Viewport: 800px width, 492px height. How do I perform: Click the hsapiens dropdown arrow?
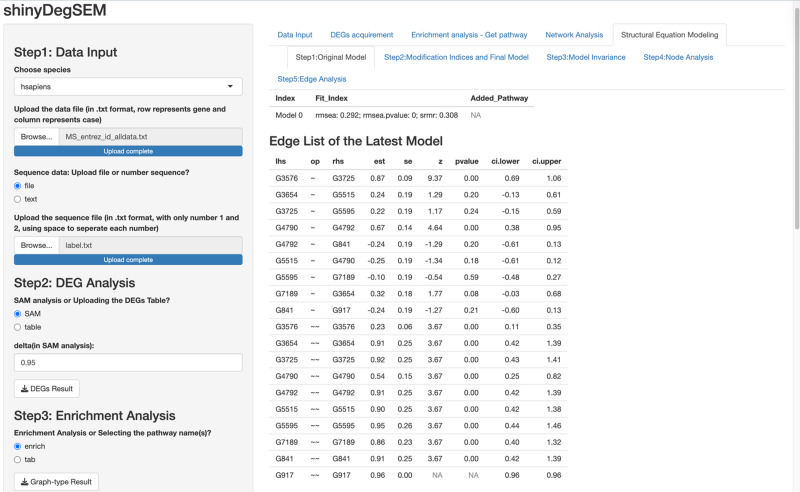click(230, 87)
